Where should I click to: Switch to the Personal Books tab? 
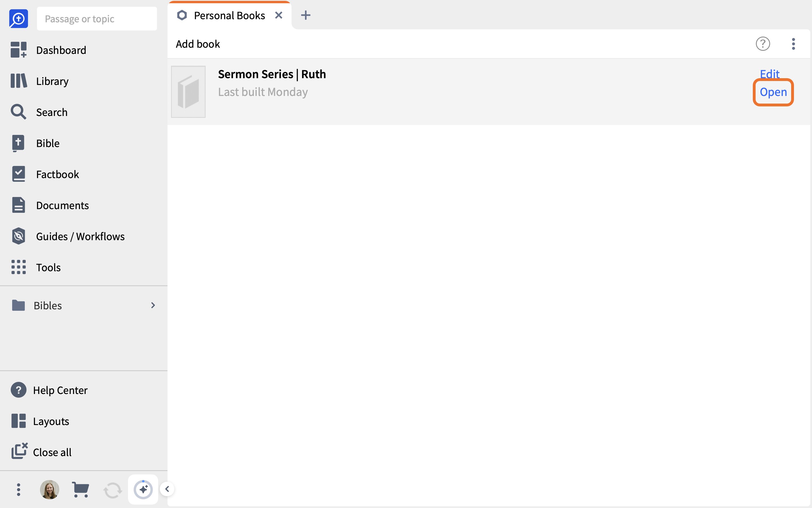229,16
